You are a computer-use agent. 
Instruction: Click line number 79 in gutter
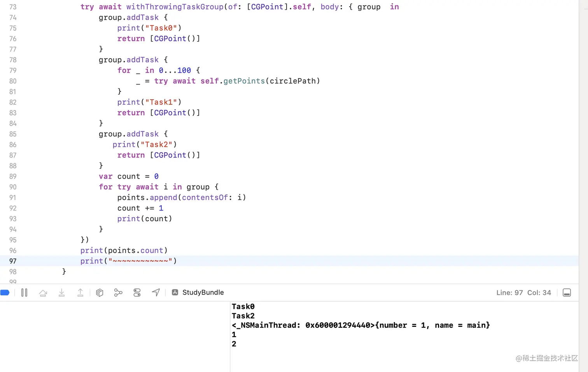[13, 70]
